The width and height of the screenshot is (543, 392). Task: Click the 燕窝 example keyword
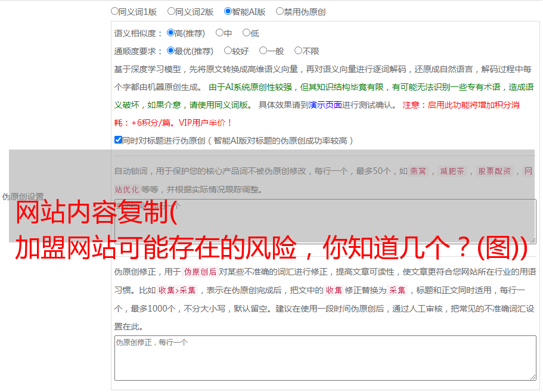pyautogui.click(x=418, y=171)
